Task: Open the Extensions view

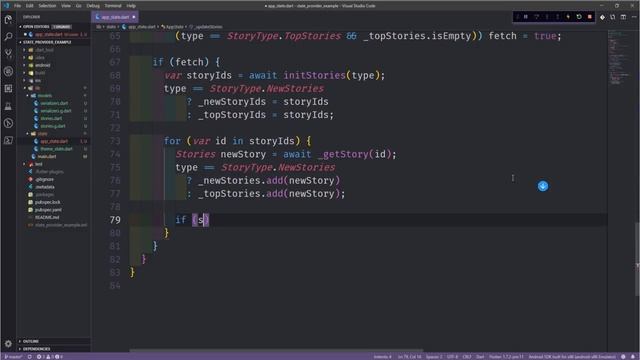Action: point(8,89)
